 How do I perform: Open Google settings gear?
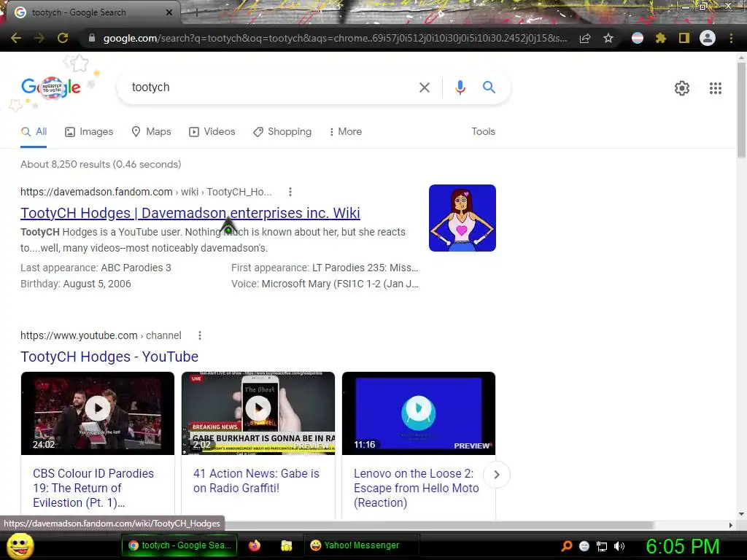tap(682, 88)
